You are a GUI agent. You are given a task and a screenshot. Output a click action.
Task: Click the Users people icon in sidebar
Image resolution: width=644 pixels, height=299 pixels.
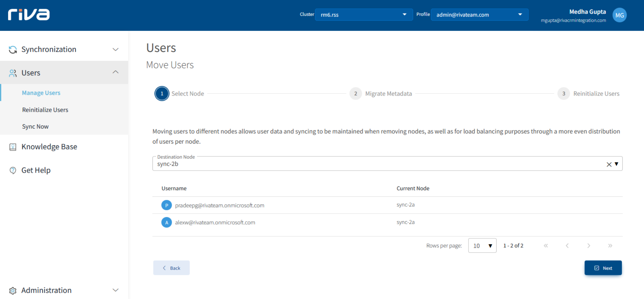click(13, 73)
